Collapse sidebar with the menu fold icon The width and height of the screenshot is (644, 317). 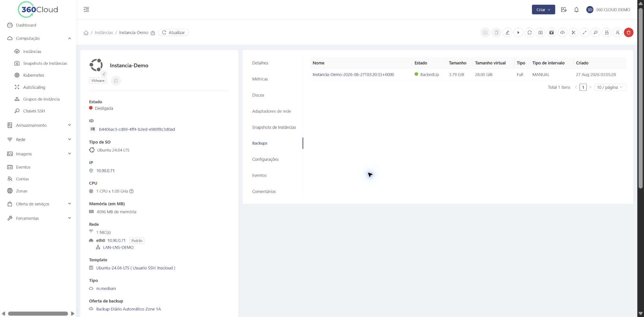86,9
